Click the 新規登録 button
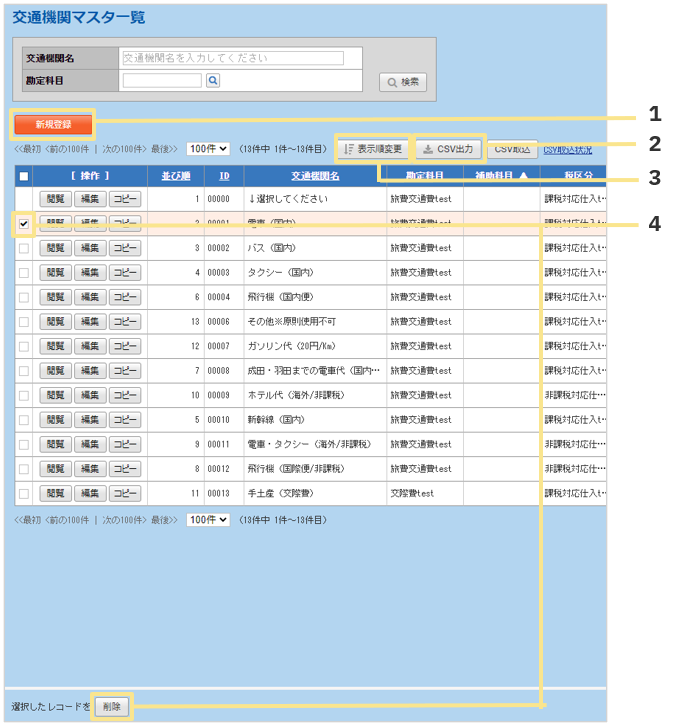 click(x=53, y=125)
